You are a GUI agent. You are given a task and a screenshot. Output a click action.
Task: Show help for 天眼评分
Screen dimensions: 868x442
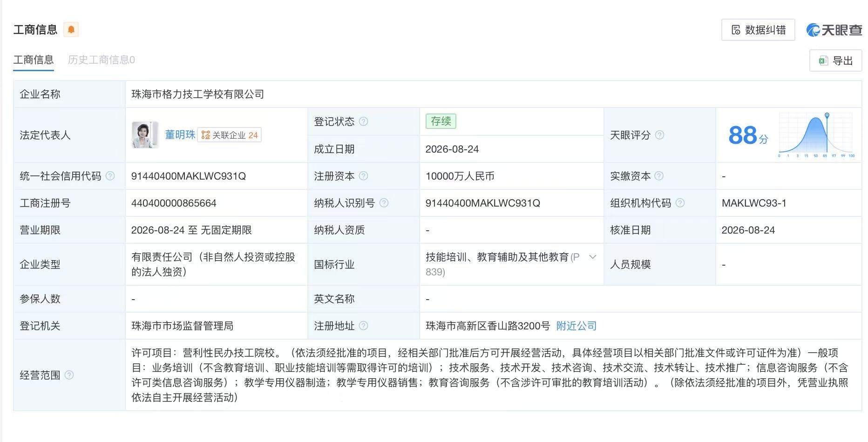(659, 135)
